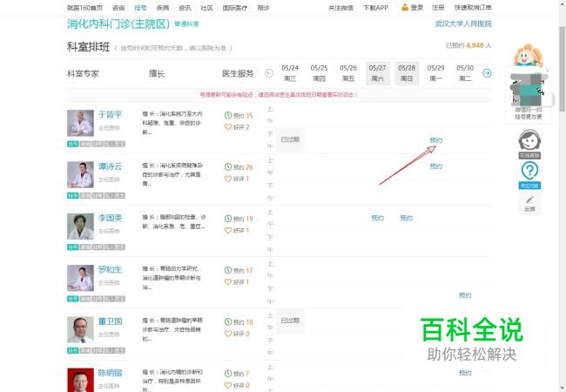The width and height of the screenshot is (566, 392).
Task: Open the 常见问题 question-mark icon
Action: tap(529, 175)
